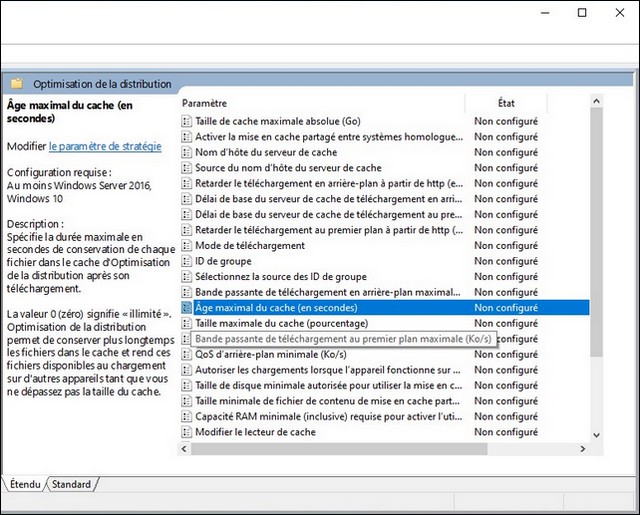Click the icon for 'Modifier le lecteur de cache'
Screen dimensions: 640x515
click(x=186, y=432)
